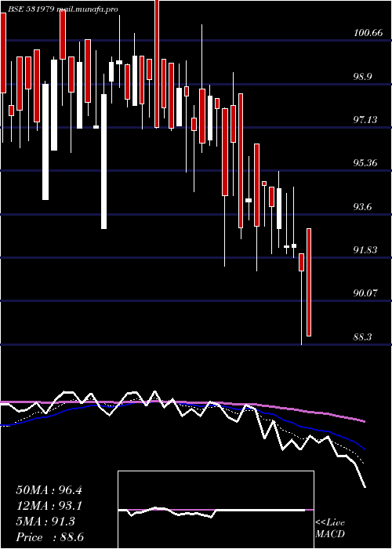Click the 100.66 price level label
This screenshot has width=392, height=549.
[x=368, y=33]
